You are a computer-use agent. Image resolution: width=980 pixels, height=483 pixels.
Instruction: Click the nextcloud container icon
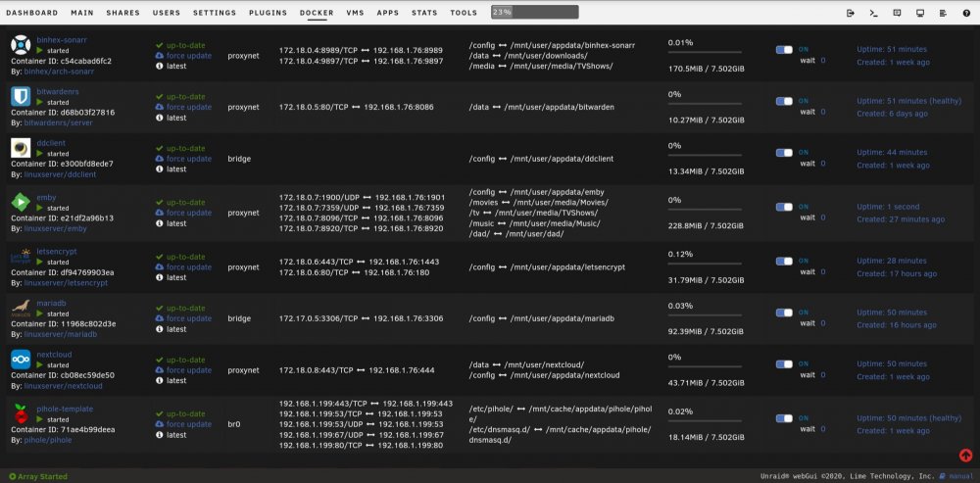tap(21, 359)
